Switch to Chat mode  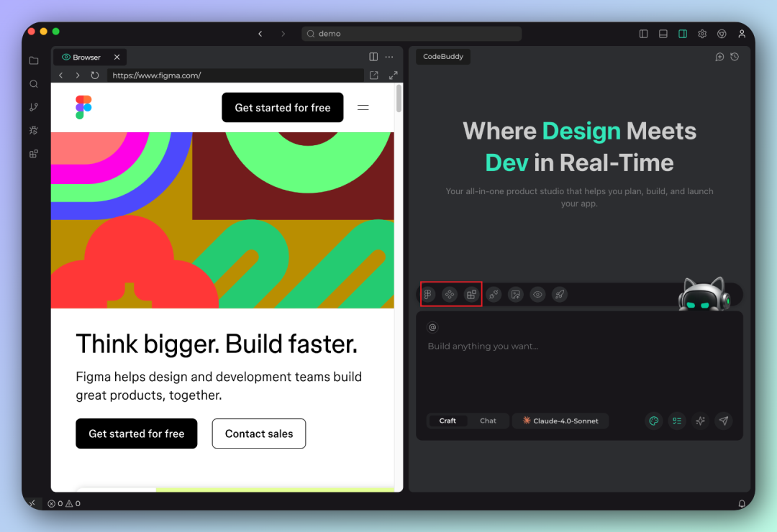point(488,421)
